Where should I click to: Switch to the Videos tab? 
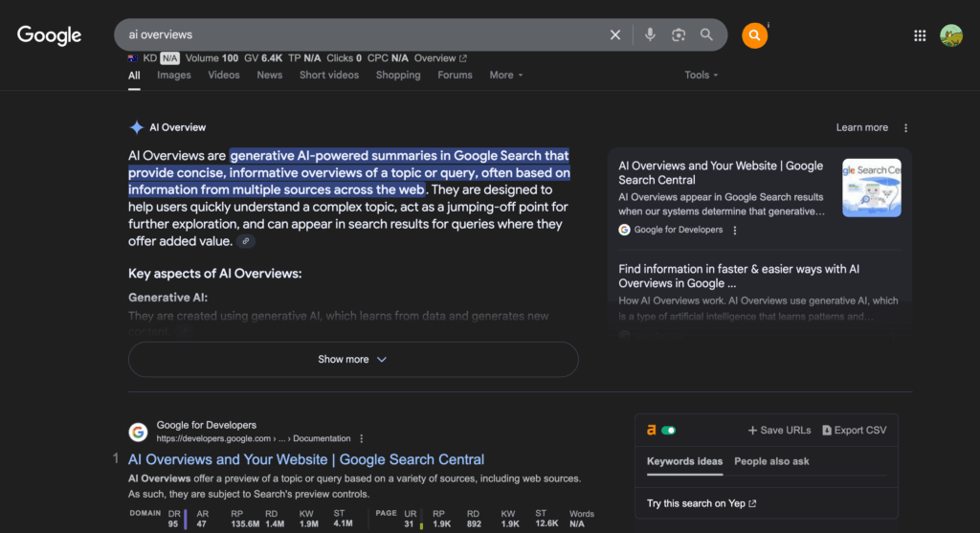(224, 75)
